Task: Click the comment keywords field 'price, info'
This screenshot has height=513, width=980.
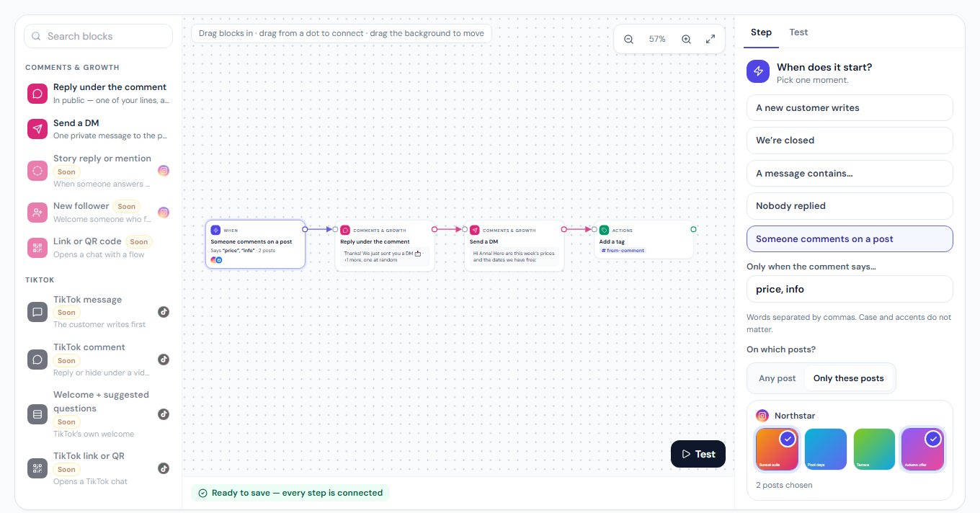Action: [850, 289]
